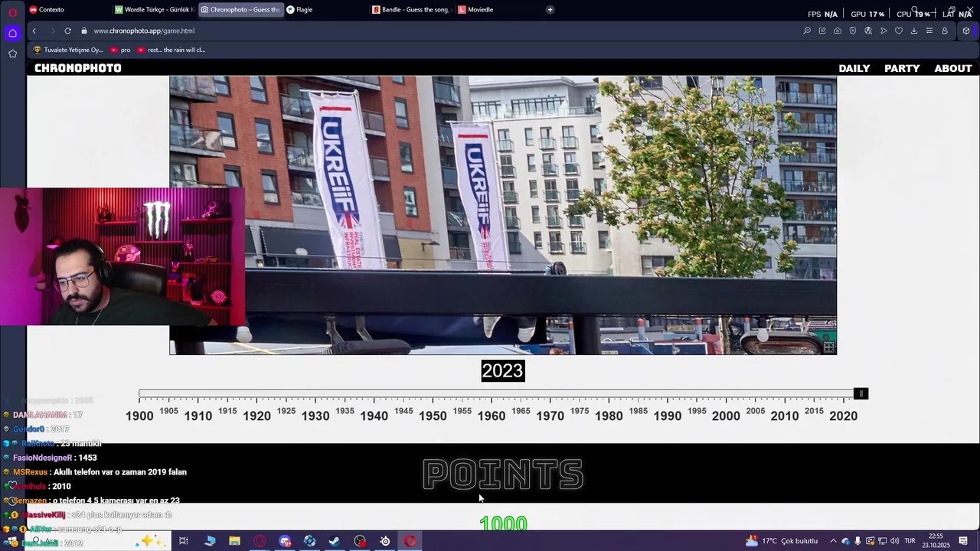The height and width of the screenshot is (551, 980).
Task: Open browser downloads icon
Action: 914,31
